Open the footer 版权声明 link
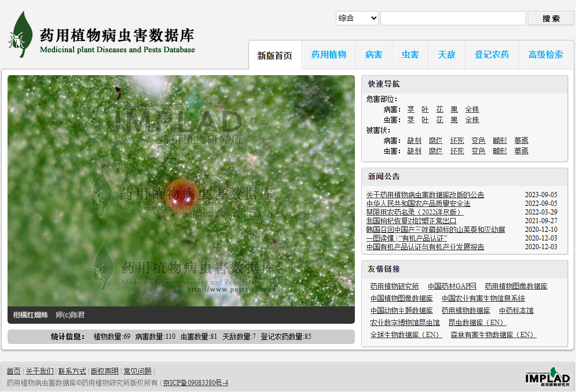576x392 pixels. [105, 371]
